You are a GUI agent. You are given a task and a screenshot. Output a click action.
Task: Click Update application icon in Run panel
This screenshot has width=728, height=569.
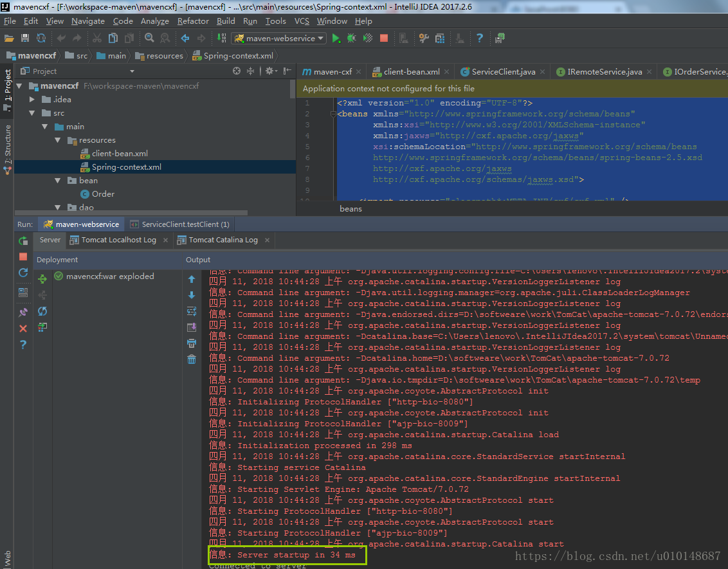23,273
